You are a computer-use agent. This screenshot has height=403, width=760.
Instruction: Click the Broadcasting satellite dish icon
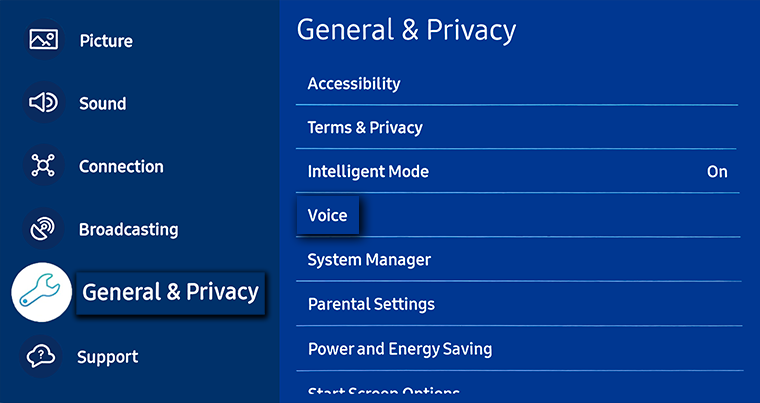[43, 229]
